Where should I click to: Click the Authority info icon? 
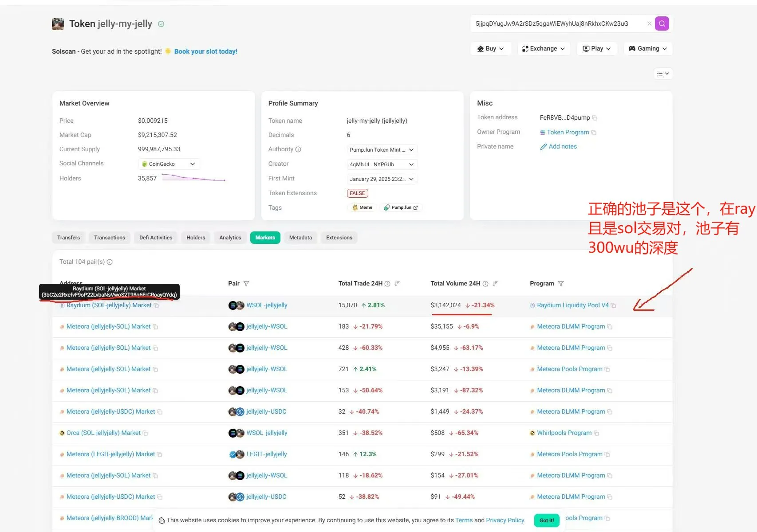tap(298, 149)
